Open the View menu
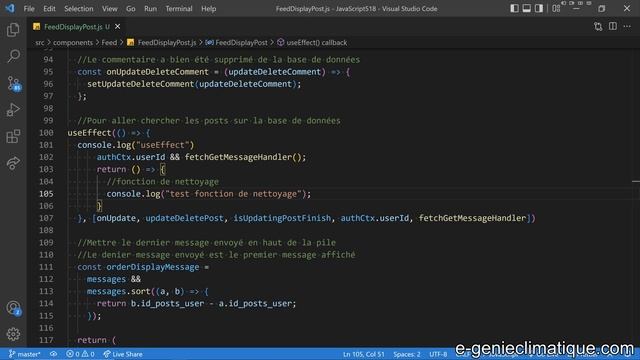 pyautogui.click(x=109, y=9)
